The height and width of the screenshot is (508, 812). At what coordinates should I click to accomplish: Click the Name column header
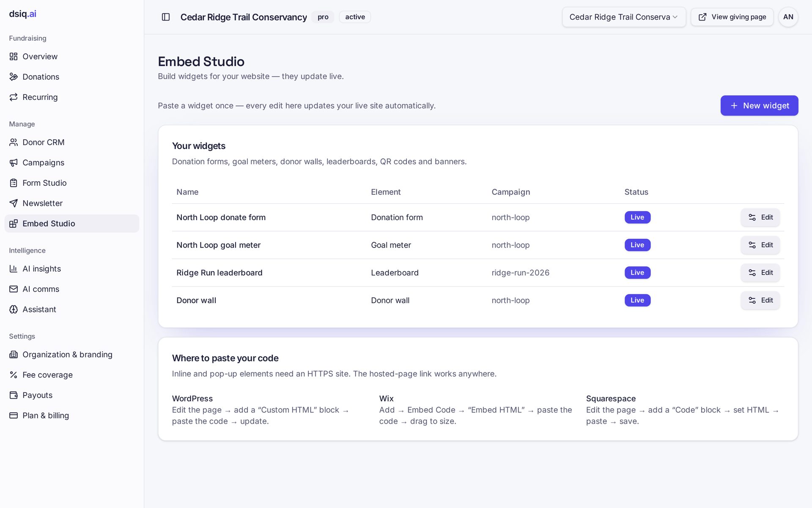187,192
